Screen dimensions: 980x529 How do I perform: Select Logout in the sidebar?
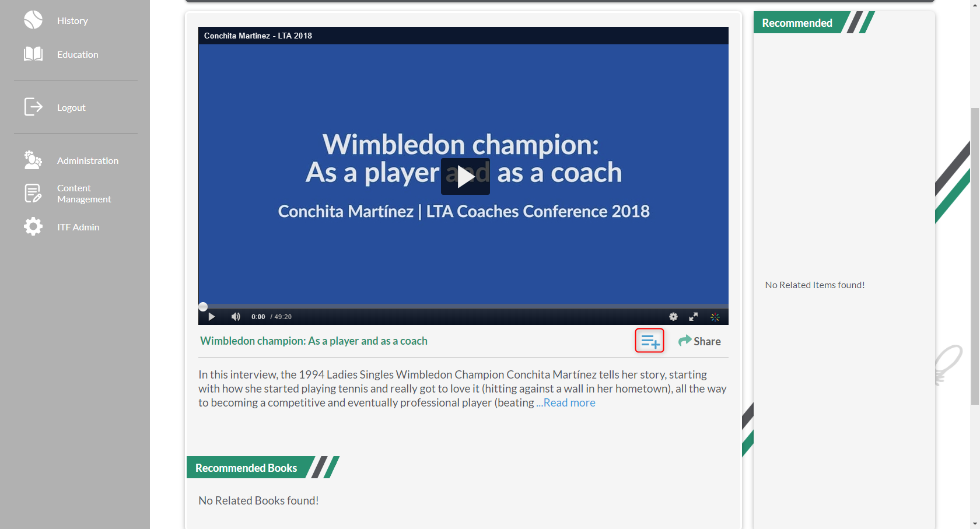click(x=71, y=107)
